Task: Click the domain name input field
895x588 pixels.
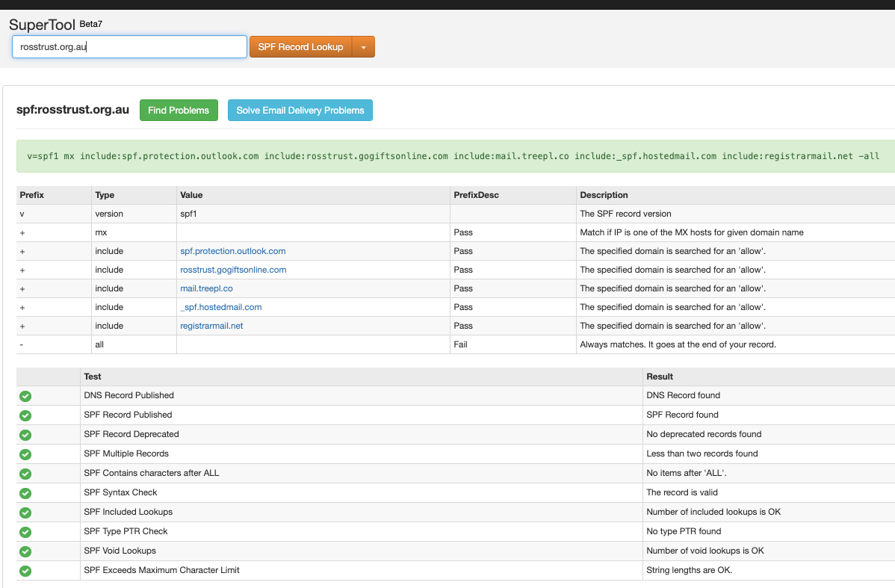Action: pyautogui.click(x=129, y=47)
